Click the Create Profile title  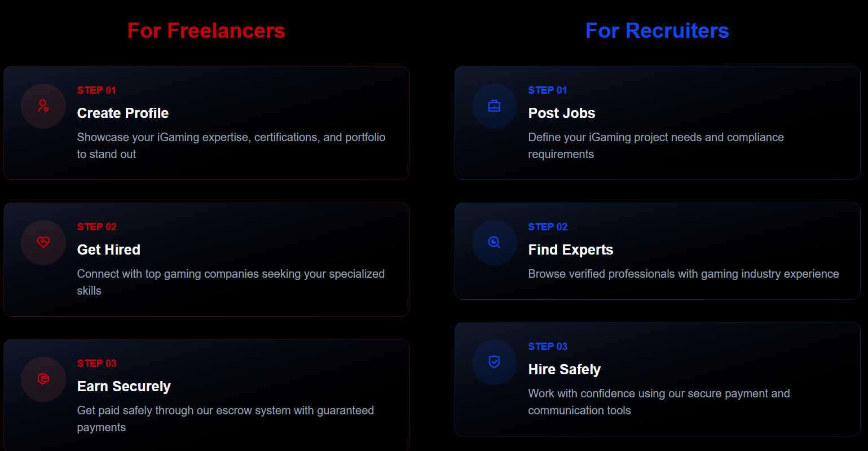pyautogui.click(x=122, y=113)
